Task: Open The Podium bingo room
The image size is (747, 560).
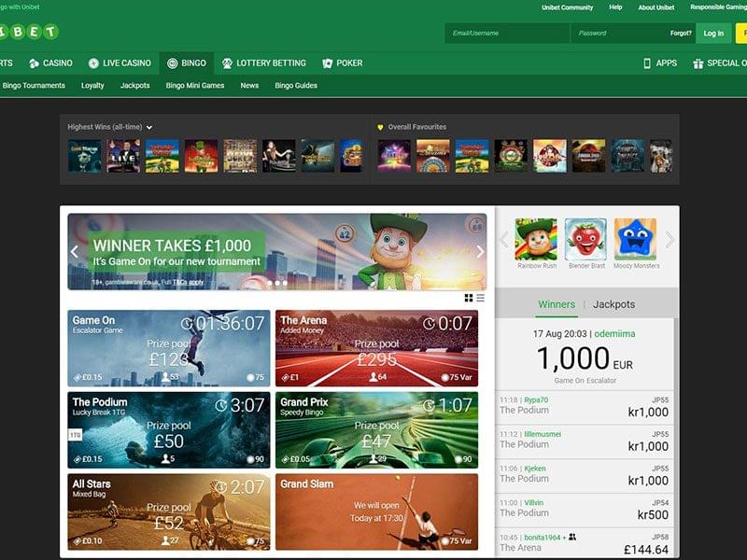Action: [x=169, y=430]
